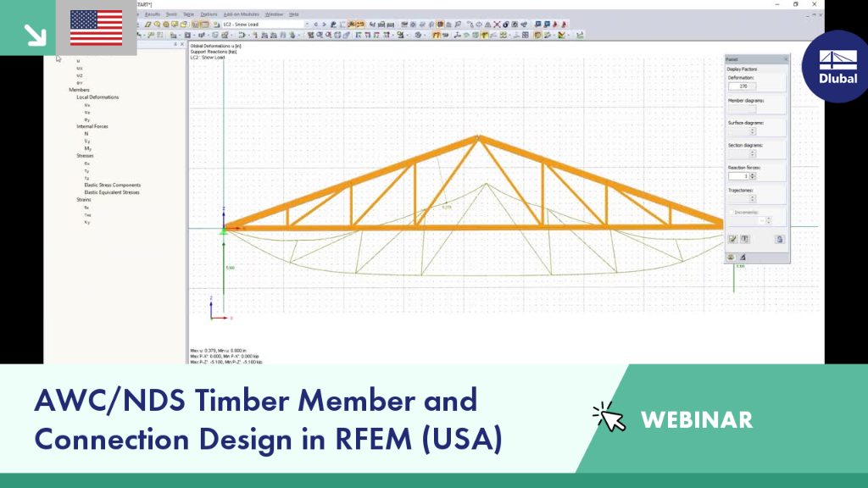Click the Dlubal logo
Screen dimensions: 868x488
[x=837, y=66]
